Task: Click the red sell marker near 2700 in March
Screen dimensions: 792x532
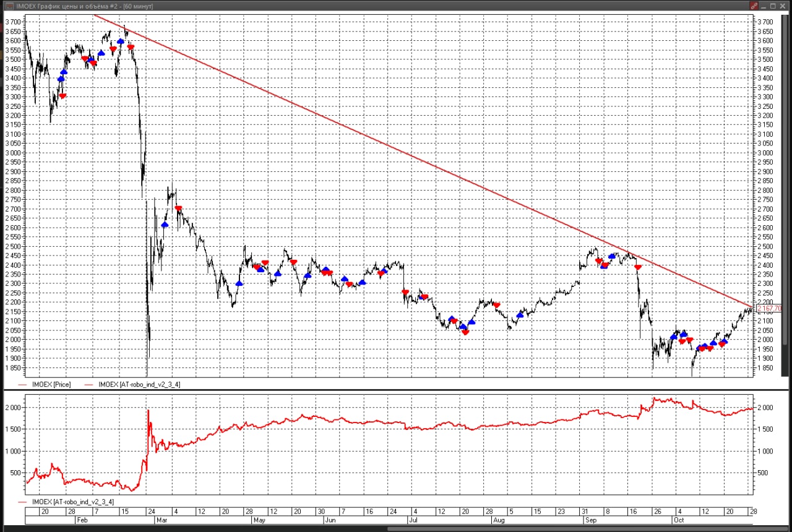Action: 178,208
